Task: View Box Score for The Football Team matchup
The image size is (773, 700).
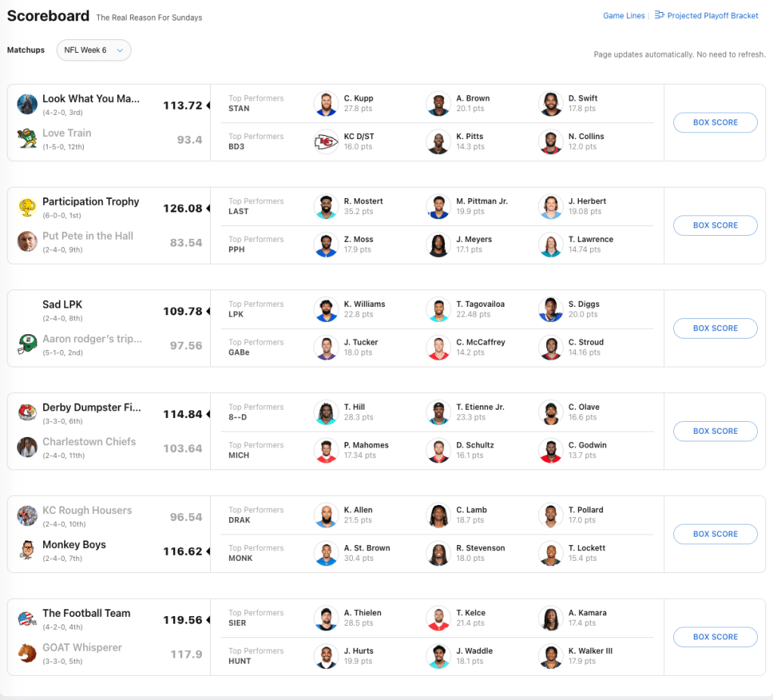Action: [715, 637]
